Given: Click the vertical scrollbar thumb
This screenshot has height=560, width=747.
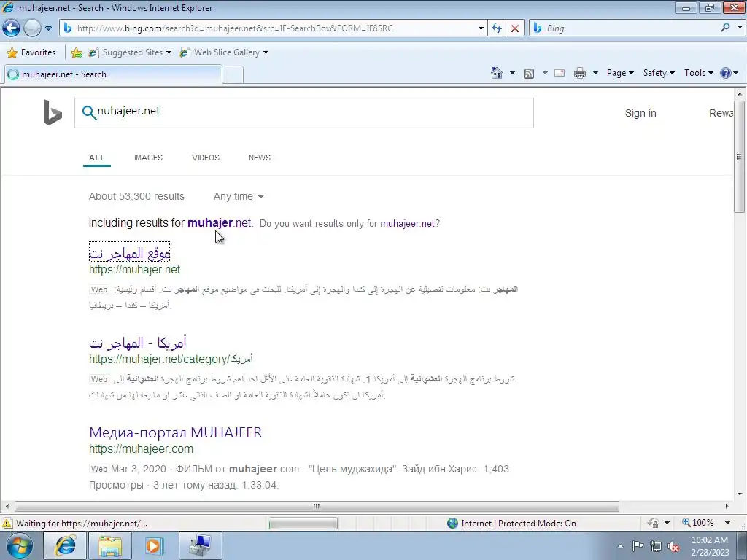Looking at the screenshot, I should pyautogui.click(x=739, y=157).
